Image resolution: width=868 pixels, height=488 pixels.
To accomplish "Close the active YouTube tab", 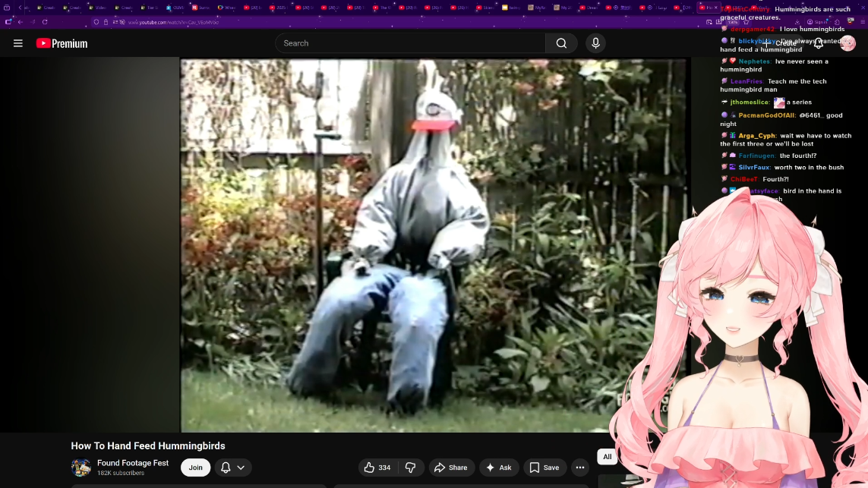I will [x=716, y=8].
